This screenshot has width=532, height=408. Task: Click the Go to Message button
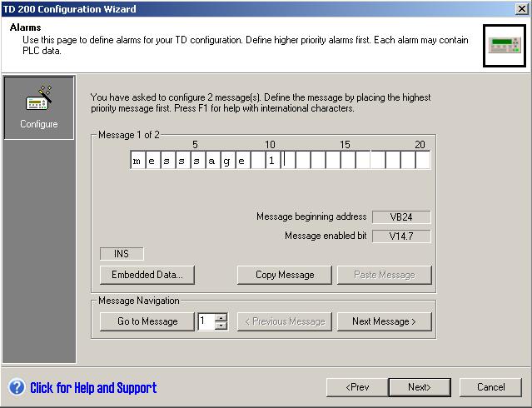point(147,321)
